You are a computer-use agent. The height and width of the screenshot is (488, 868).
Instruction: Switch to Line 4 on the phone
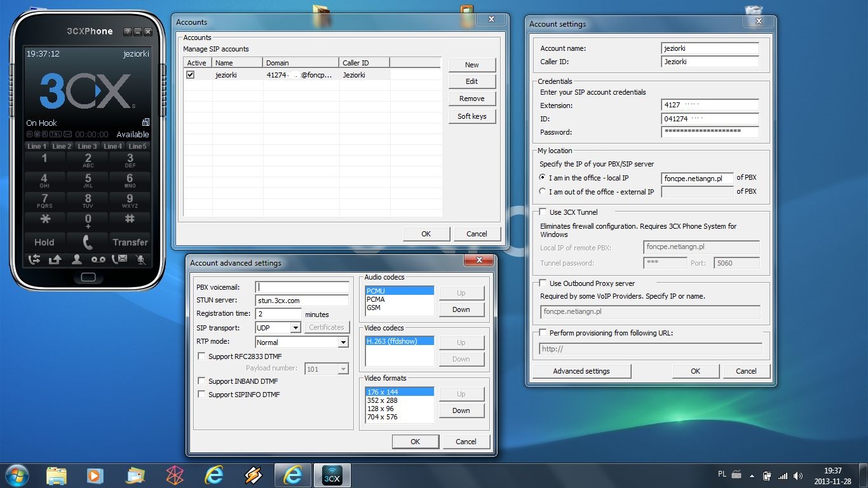[x=113, y=146]
